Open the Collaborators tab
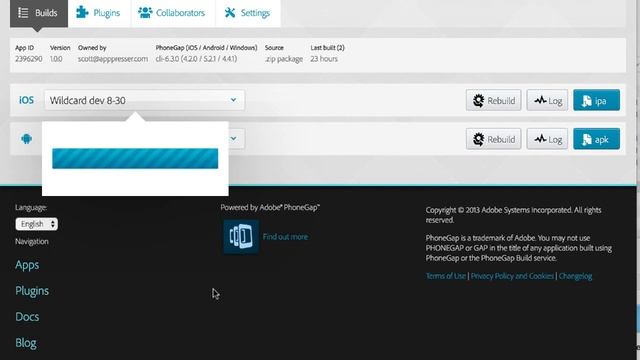This screenshot has width=640, height=360. tap(173, 13)
